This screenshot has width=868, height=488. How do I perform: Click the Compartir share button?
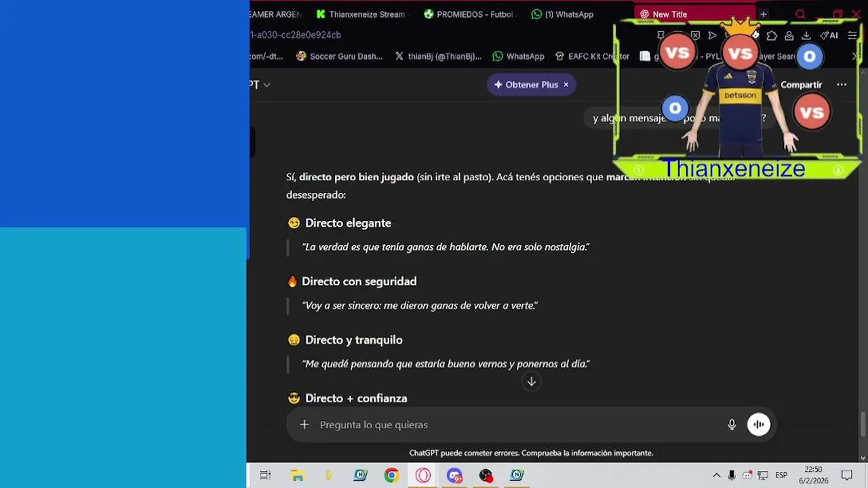[x=801, y=85]
